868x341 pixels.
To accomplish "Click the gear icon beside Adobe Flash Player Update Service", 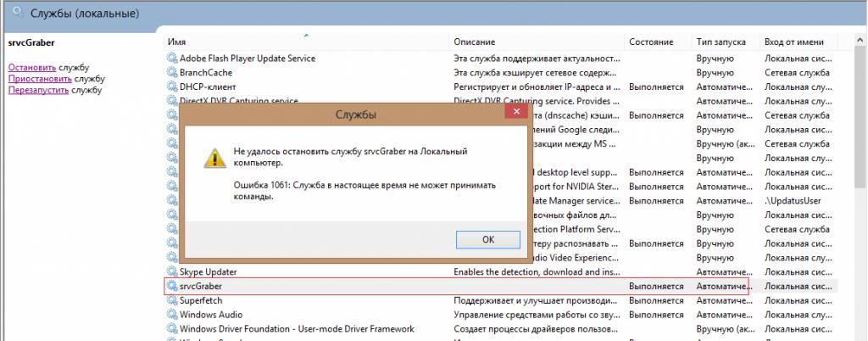I will pos(172,59).
